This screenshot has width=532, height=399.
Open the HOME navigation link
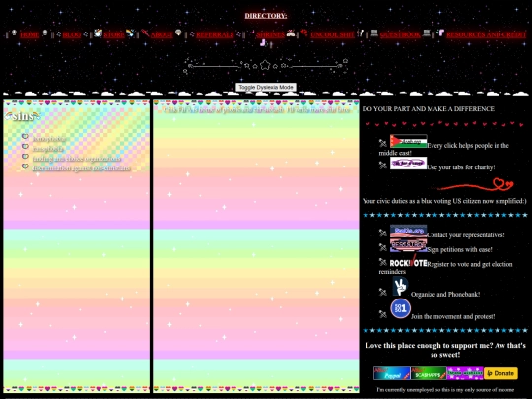coord(30,34)
